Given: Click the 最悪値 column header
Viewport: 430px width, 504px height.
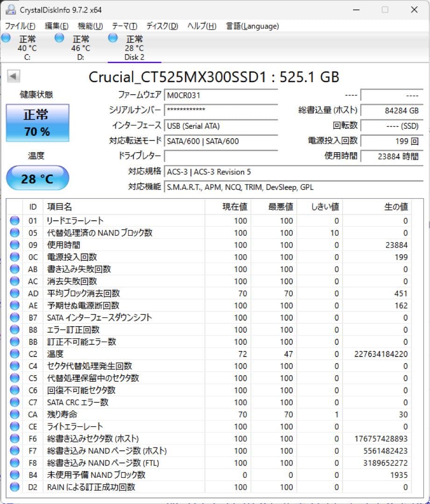Looking at the screenshot, I should point(274,207).
